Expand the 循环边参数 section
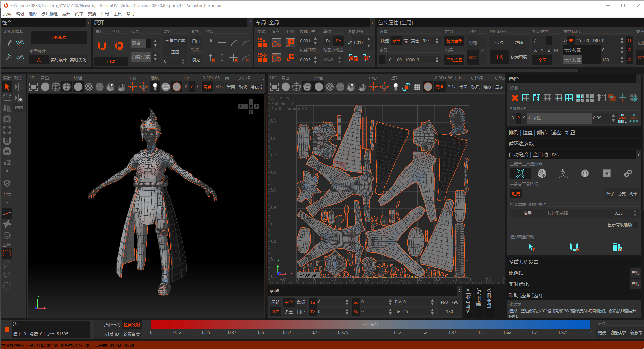 pos(521,144)
